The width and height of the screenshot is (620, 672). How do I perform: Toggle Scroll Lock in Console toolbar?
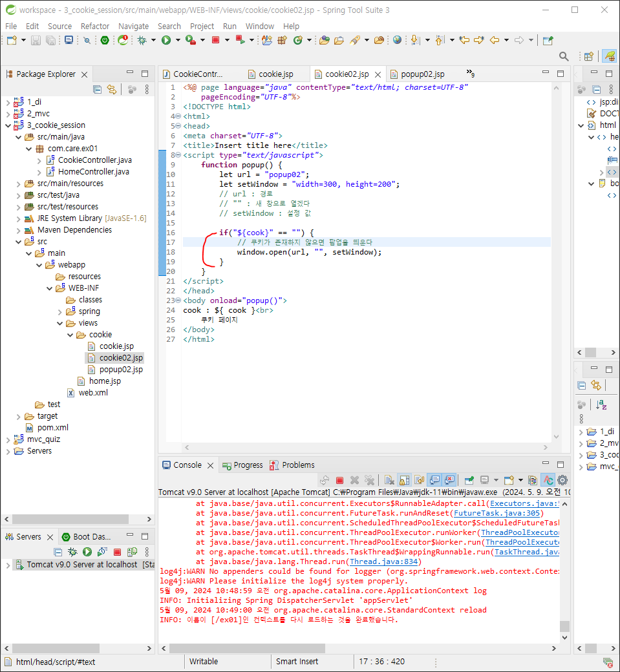coord(404,480)
